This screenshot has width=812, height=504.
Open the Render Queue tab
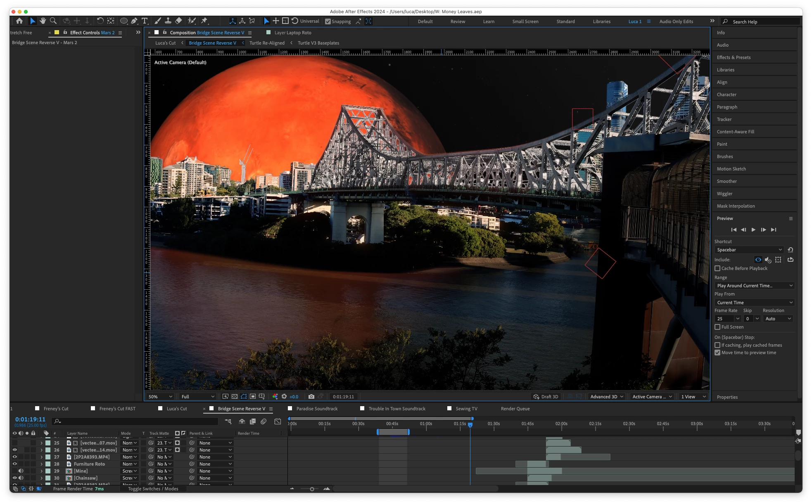[515, 409]
